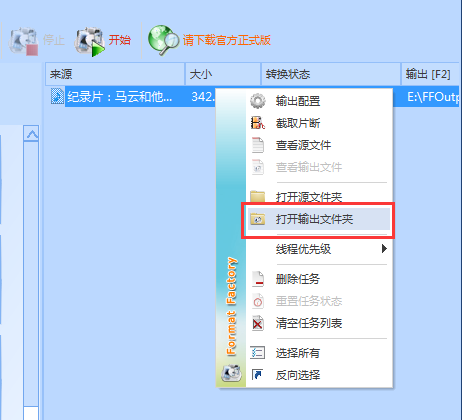Click the checklist icon beside 选择所有

[x=258, y=353]
